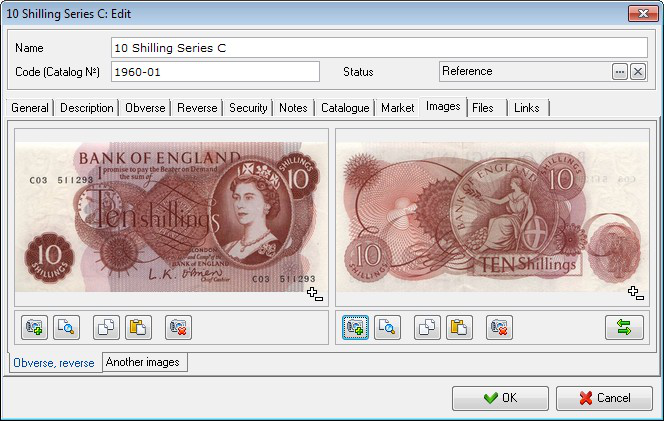
Task: Click the reverse banknote image
Action: 492,217
